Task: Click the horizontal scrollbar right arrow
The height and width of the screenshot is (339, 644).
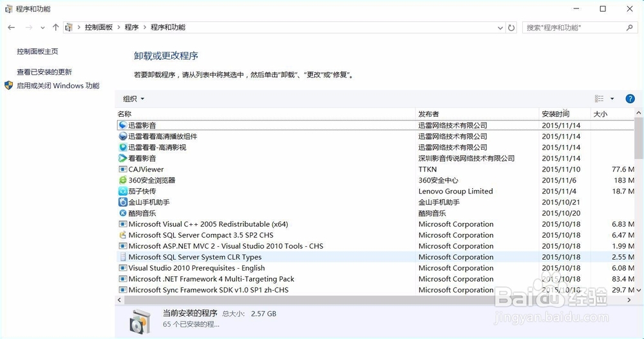Action: [629, 300]
